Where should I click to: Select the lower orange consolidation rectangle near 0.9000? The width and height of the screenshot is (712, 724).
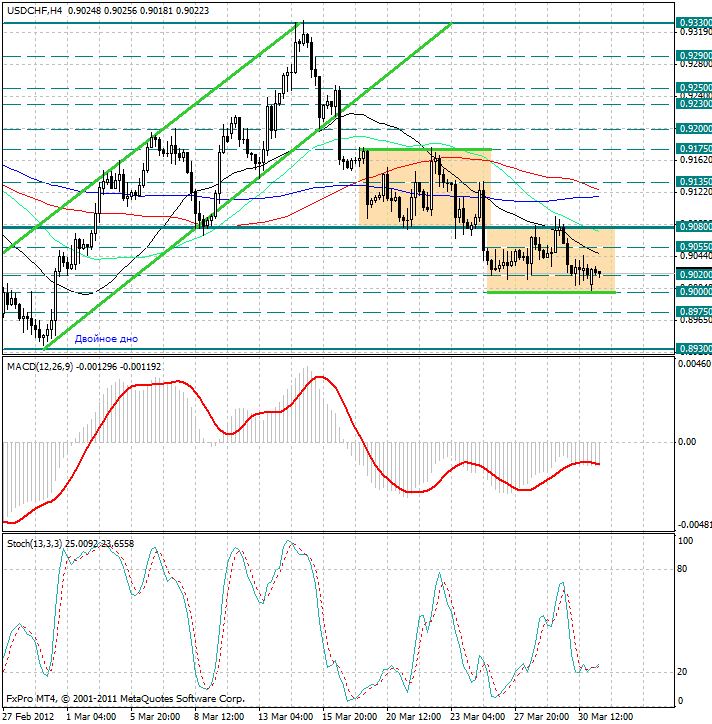pos(551,260)
